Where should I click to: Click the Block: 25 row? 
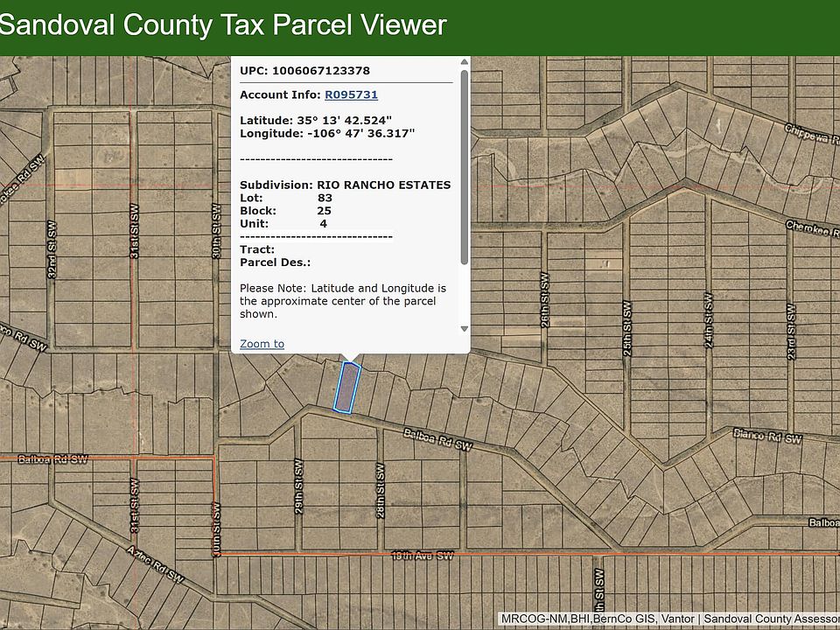tap(285, 211)
